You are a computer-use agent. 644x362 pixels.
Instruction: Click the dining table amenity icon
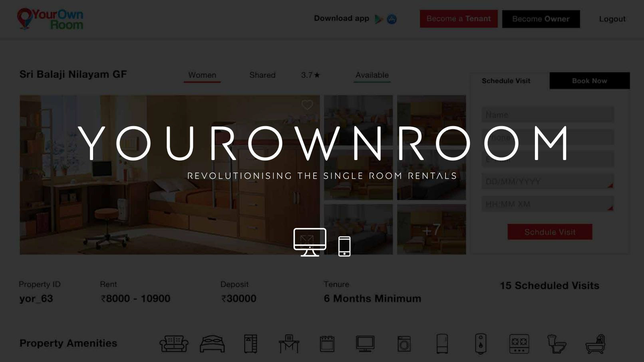pyautogui.click(x=289, y=344)
